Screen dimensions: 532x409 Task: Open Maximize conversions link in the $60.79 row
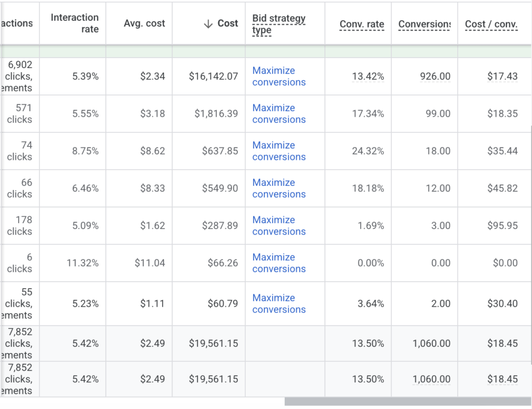coord(278,304)
